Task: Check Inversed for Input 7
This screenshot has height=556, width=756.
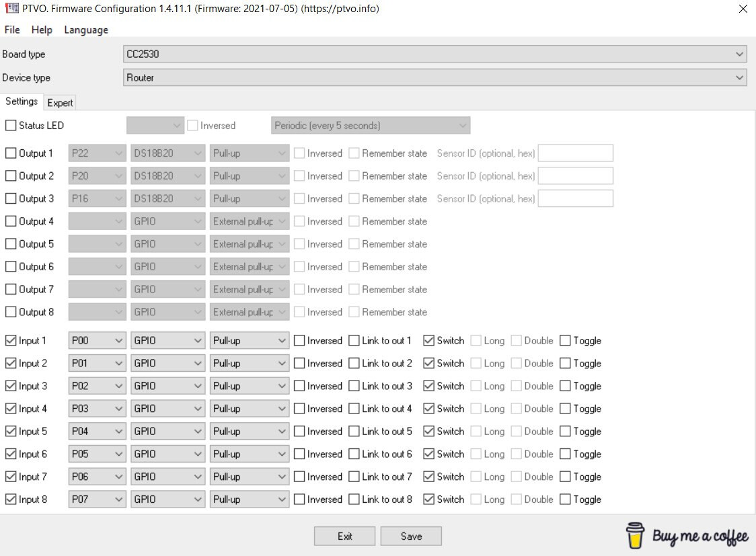Action: pos(299,477)
